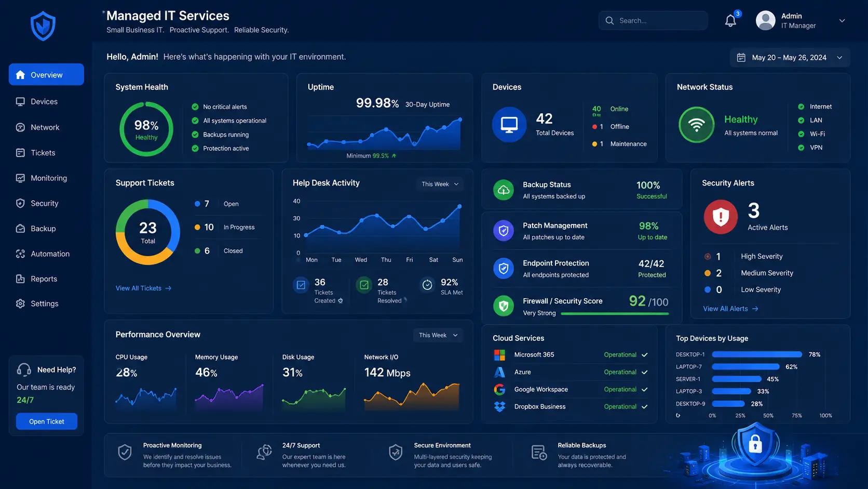This screenshot has height=489, width=868.
Task: Click the Support Tickets donut chart
Action: [x=148, y=232]
